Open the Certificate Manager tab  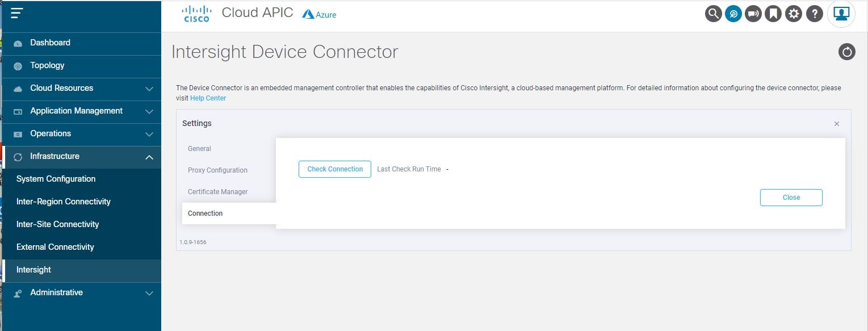[x=218, y=192]
